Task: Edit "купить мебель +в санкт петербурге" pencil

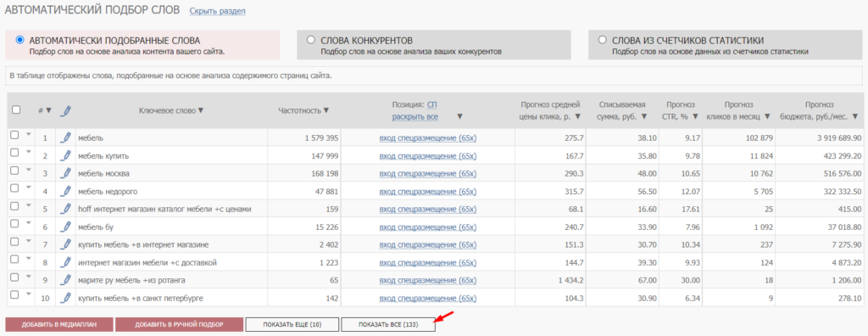Action: pos(66,298)
